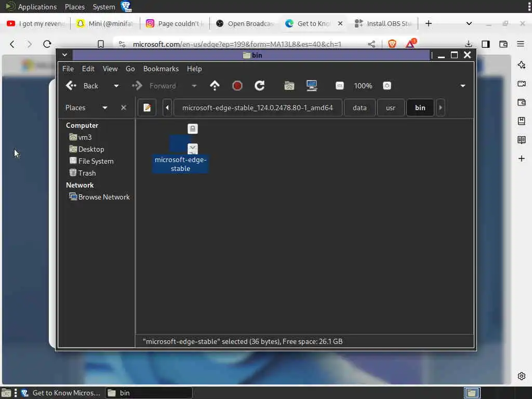Switch to YouTube 'I got my revenge' tab

[36, 23]
